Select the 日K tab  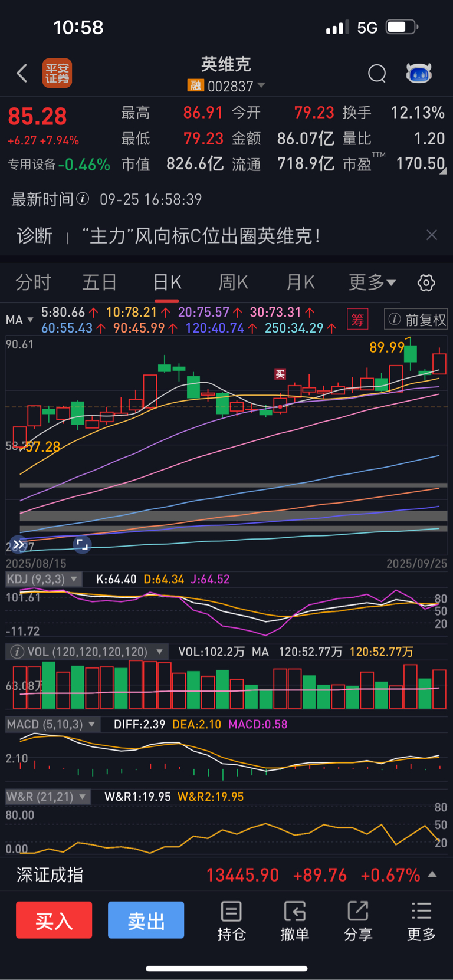167,282
